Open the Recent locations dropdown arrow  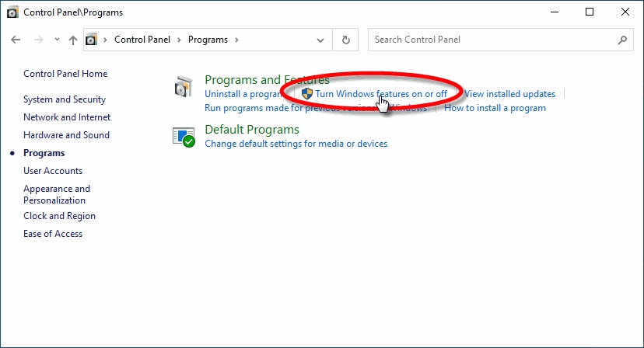(57, 40)
